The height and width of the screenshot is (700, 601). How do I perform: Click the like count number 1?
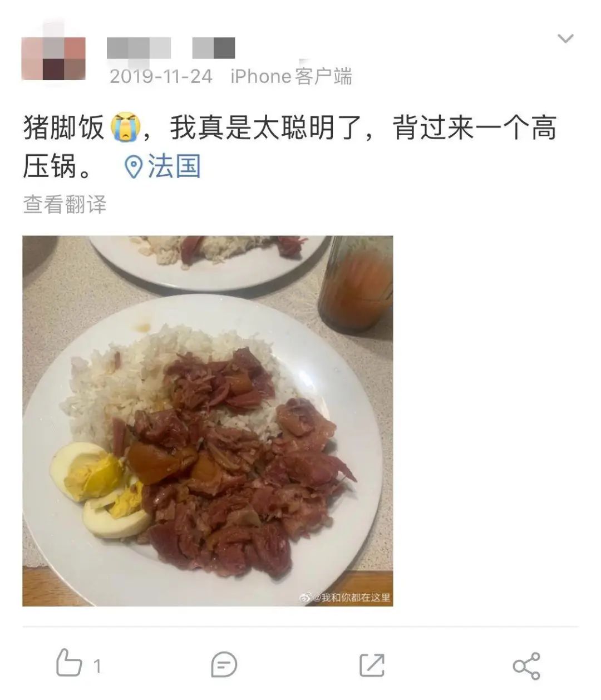(97, 666)
